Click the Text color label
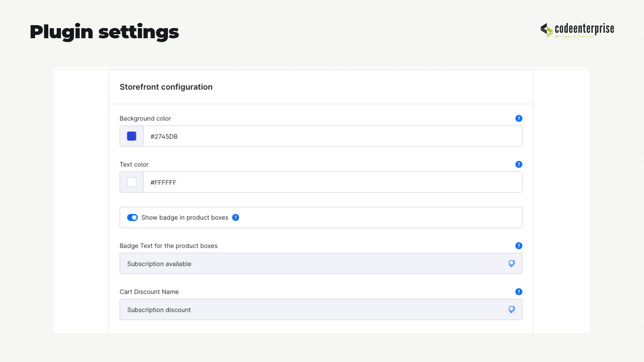Screen dimensions: 644x362 coord(134,164)
